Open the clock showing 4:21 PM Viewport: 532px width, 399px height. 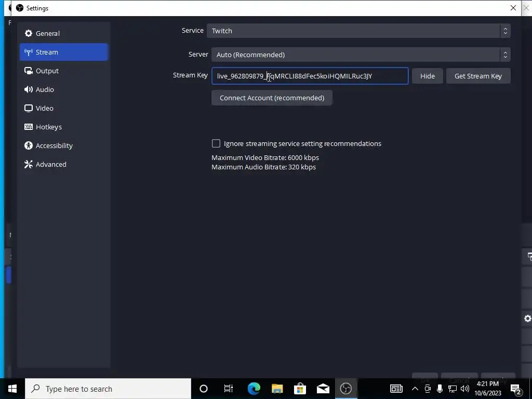(x=487, y=389)
